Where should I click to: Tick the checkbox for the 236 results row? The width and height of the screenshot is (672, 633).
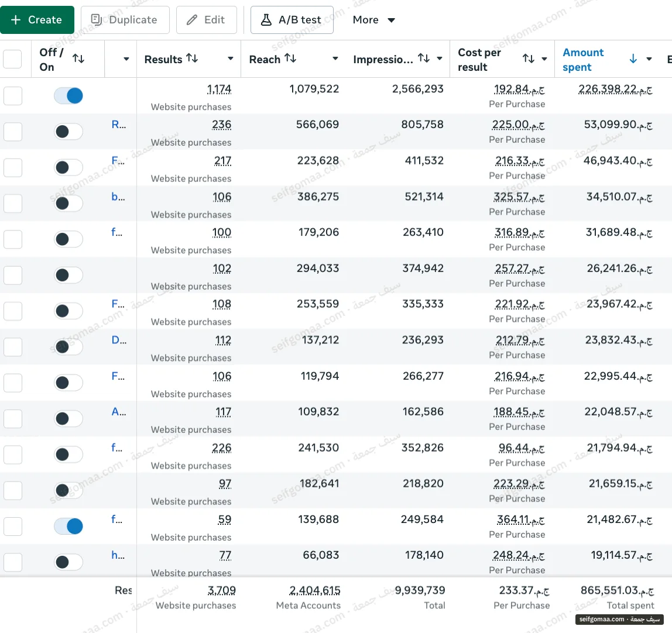[13, 132]
